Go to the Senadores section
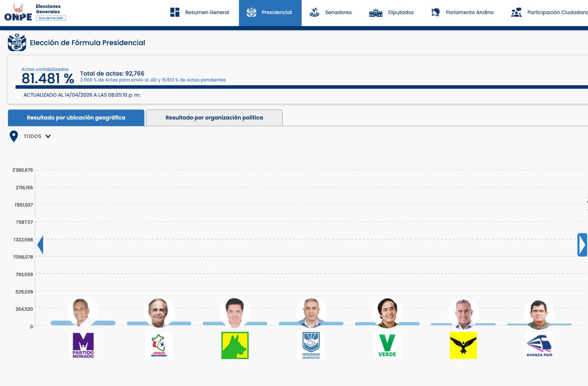588x386 pixels. point(331,13)
